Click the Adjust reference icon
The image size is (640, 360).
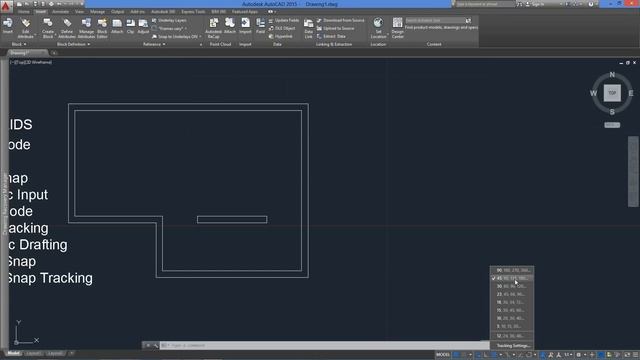[x=143, y=25]
